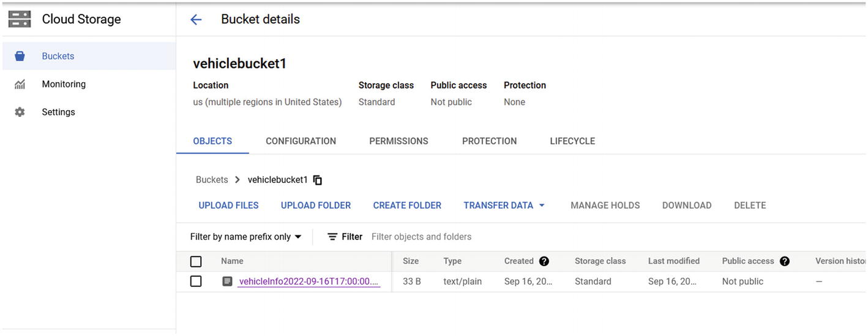
Task: Open the Permissions tab
Action: [x=398, y=141]
